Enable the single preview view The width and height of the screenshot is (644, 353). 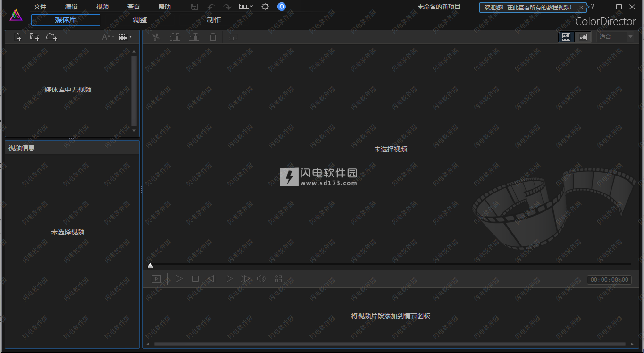(x=583, y=37)
